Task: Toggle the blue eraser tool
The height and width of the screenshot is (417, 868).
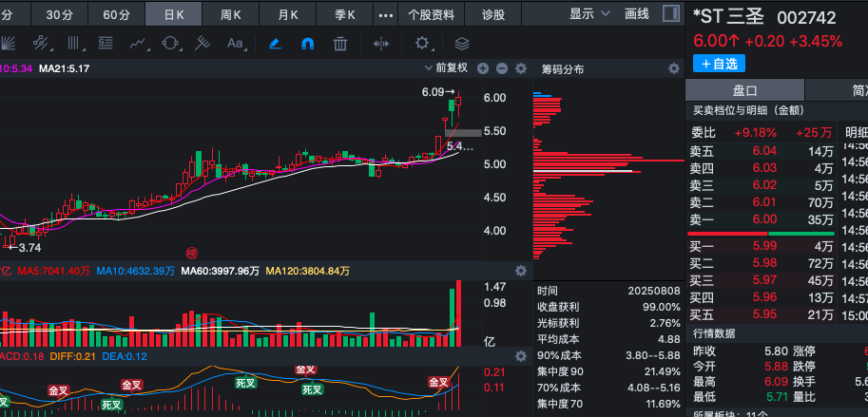Action: coord(275,43)
